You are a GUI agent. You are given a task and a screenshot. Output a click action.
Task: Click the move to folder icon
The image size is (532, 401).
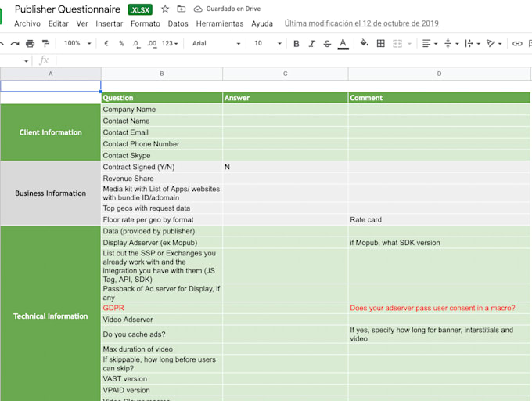pos(182,9)
